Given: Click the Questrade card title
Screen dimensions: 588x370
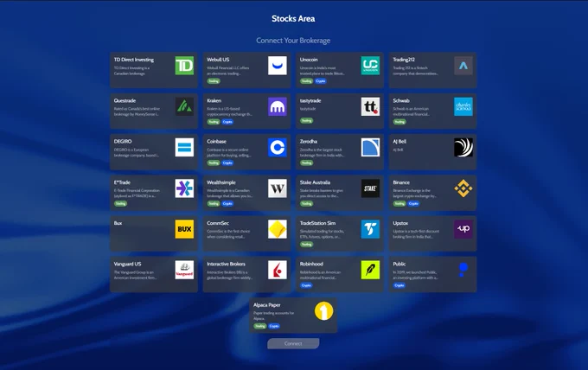Looking at the screenshot, I should pyautogui.click(x=125, y=100).
